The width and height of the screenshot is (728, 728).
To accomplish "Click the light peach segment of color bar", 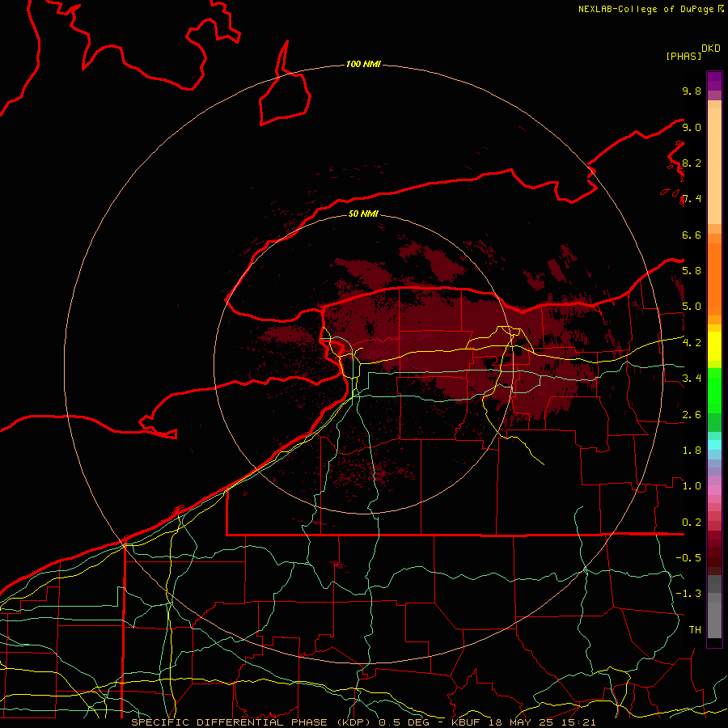I will click(714, 166).
